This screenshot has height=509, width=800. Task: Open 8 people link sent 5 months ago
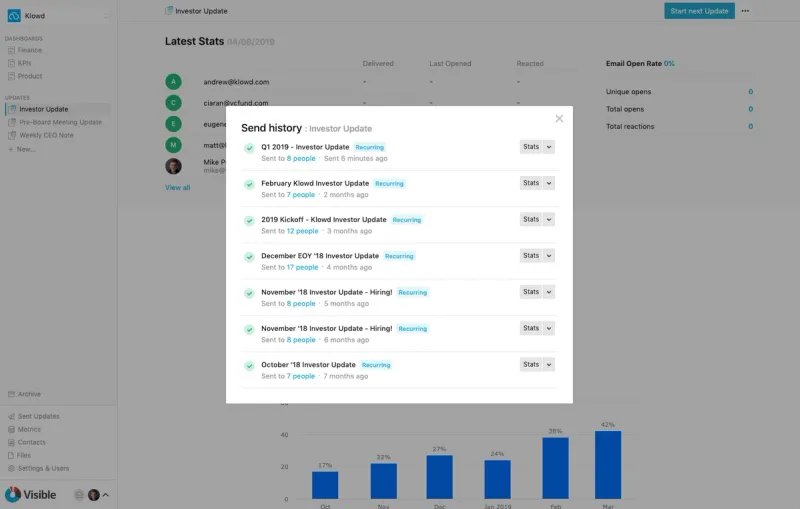(x=301, y=303)
